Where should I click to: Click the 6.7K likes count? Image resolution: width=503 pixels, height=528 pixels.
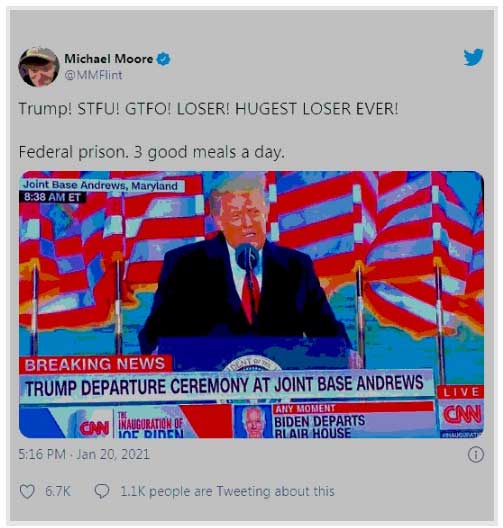pos(58,492)
